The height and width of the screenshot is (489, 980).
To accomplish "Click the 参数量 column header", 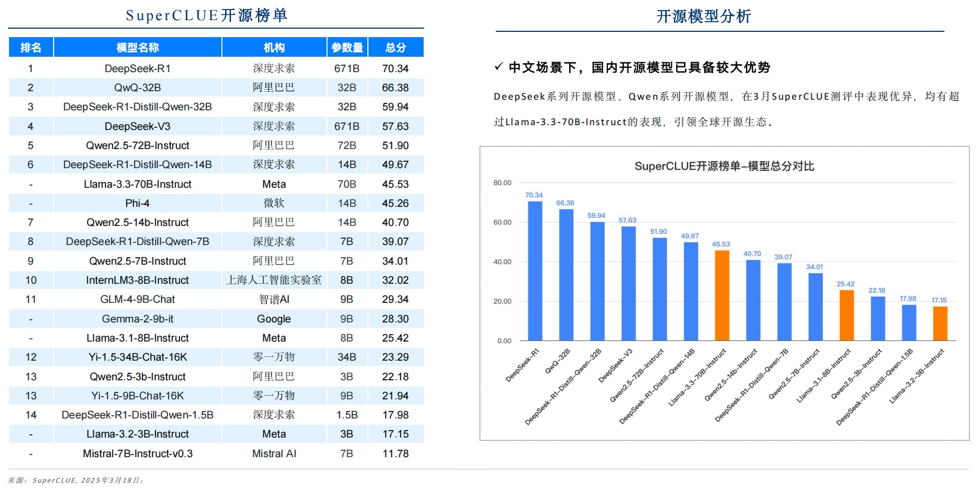I will (x=347, y=47).
